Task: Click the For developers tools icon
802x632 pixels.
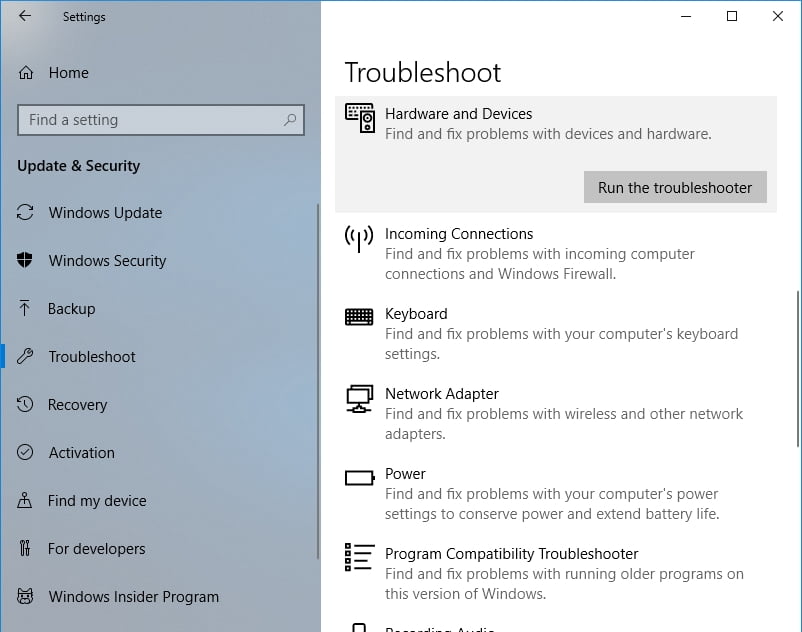Action: [x=26, y=549]
